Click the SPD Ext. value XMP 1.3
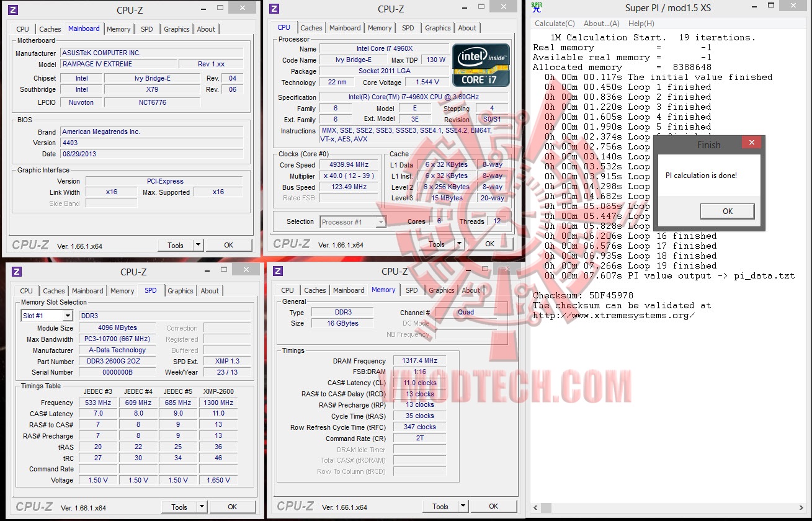Screen dimensions: 812x521 [x=227, y=362]
